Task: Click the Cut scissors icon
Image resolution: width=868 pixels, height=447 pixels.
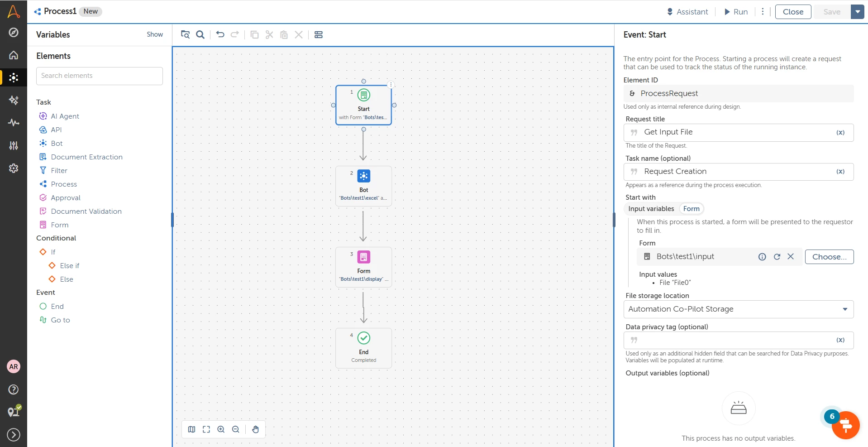Action: (x=269, y=35)
